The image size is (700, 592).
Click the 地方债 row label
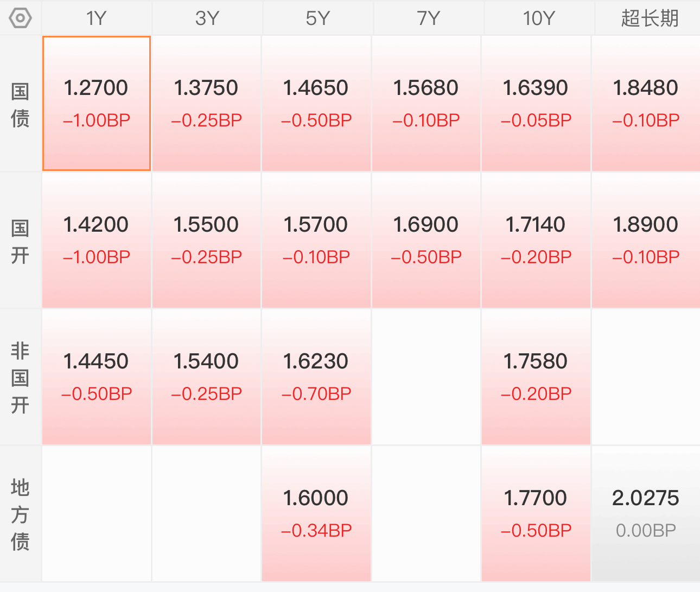click(20, 514)
